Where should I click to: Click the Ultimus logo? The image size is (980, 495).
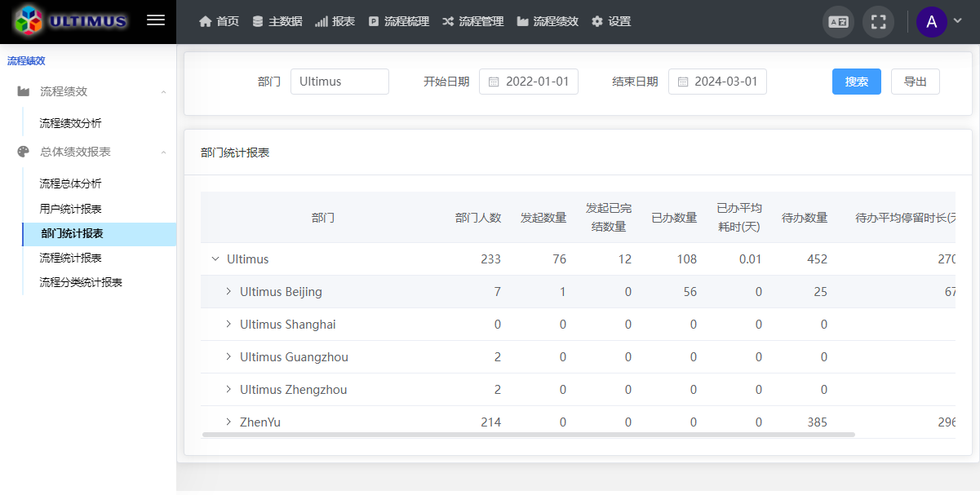tap(70, 21)
